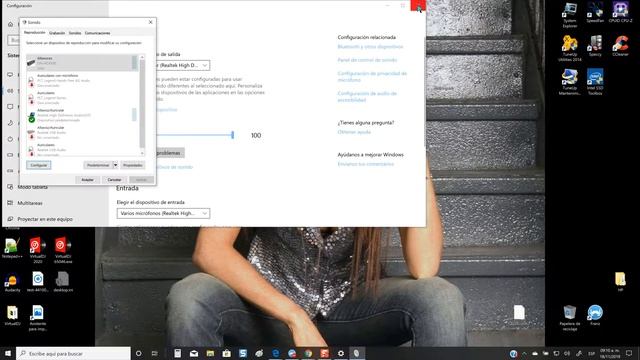This screenshot has height=360, width=640.
Task: Click Envíanos tus comentarios link
Action: click(365, 164)
